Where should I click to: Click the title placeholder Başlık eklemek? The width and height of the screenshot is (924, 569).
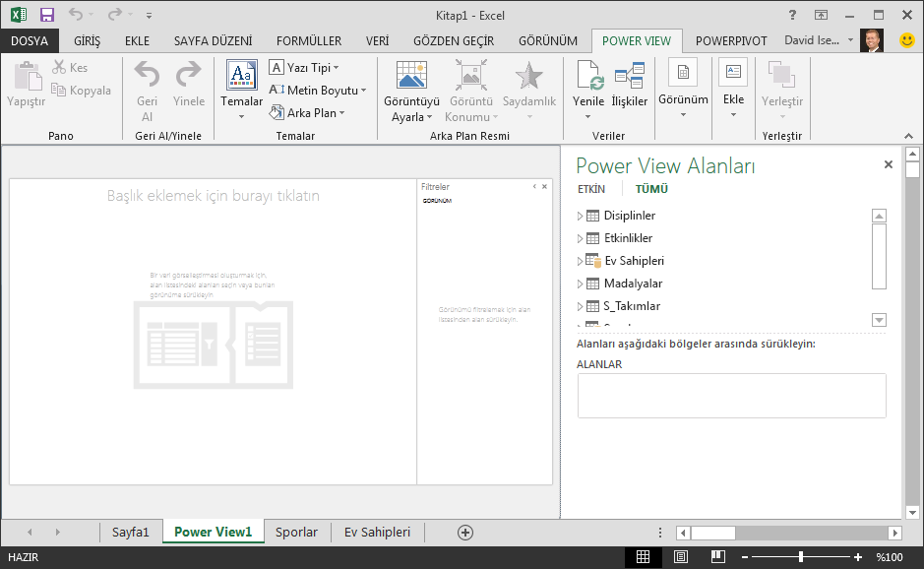click(214, 195)
